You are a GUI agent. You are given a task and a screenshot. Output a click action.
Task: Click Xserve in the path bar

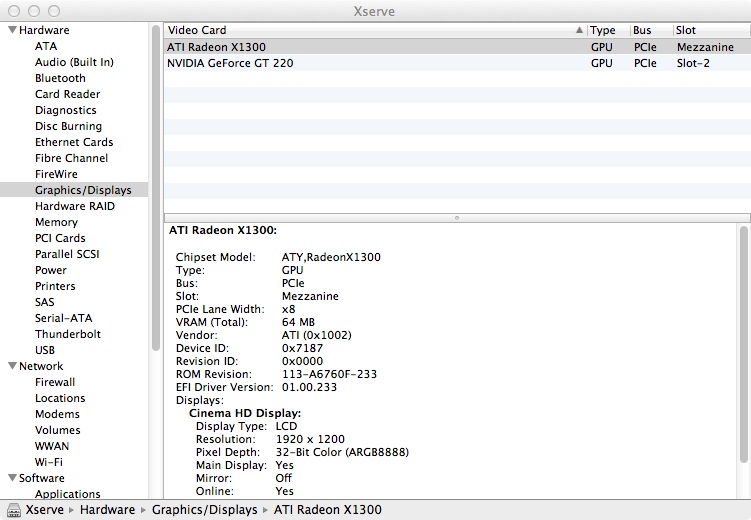[45, 509]
